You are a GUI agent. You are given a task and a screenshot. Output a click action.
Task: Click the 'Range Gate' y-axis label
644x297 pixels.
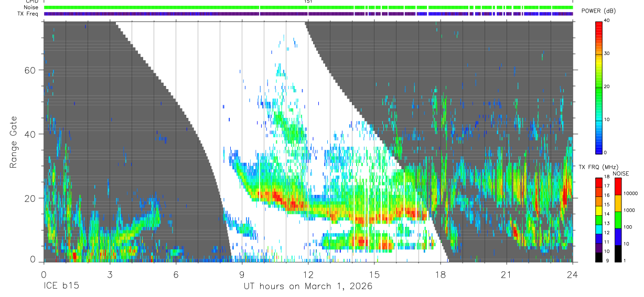click(x=13, y=142)
